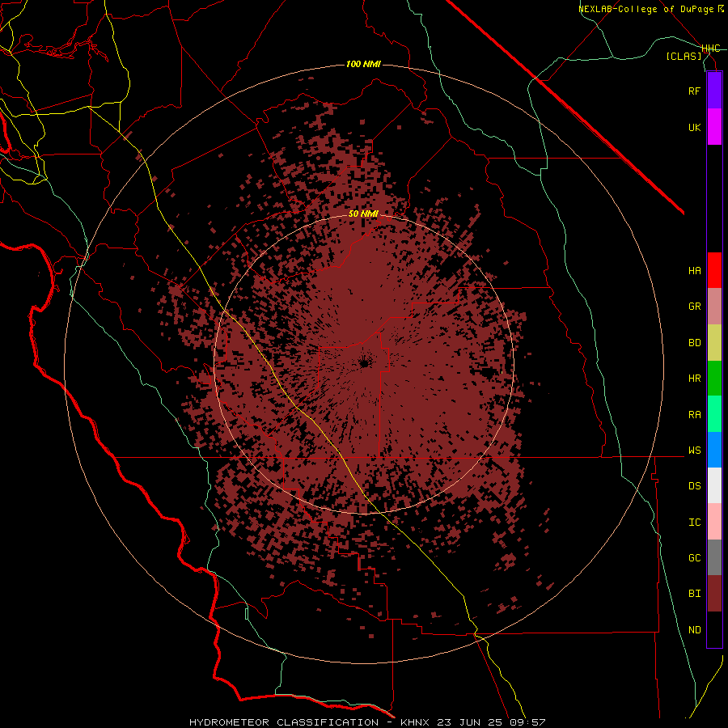Click the RF legend label
Viewport: 728px width, 728px height.
694,91
